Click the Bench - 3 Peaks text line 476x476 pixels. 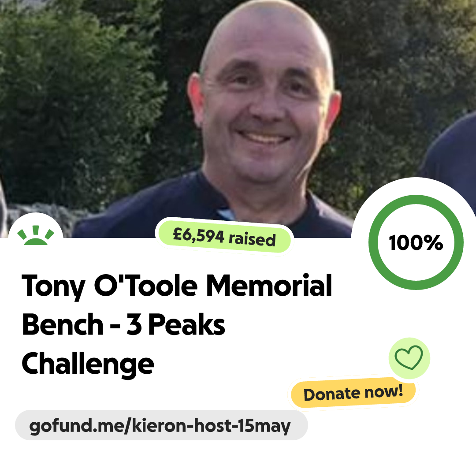[123, 324]
